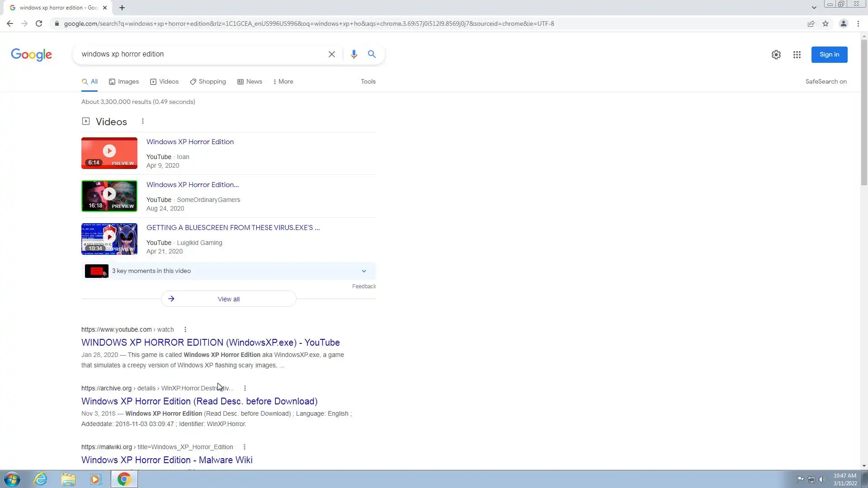This screenshot has height=488, width=868.
Task: Switch to the News tab
Action: (250, 82)
